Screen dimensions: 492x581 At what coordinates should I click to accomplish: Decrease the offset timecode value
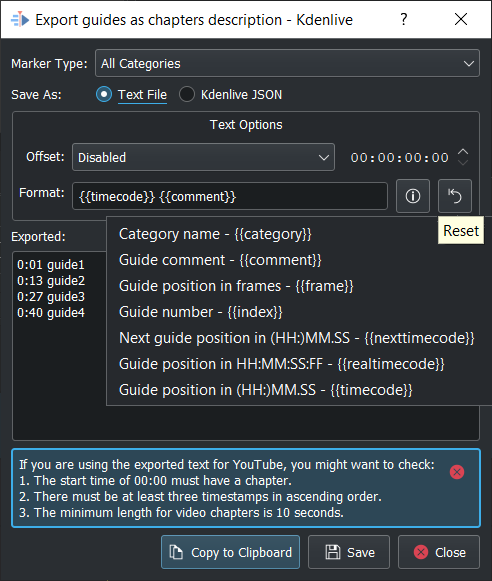click(x=463, y=162)
